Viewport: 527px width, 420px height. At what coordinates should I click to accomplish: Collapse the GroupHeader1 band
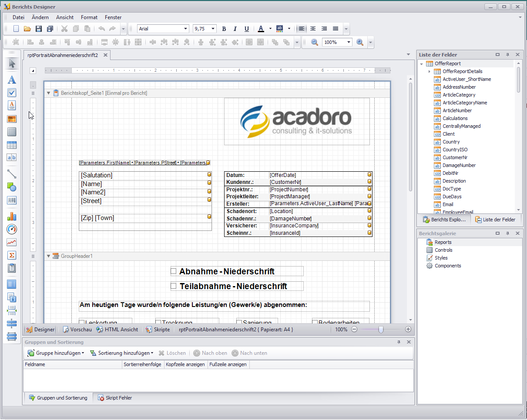48,256
